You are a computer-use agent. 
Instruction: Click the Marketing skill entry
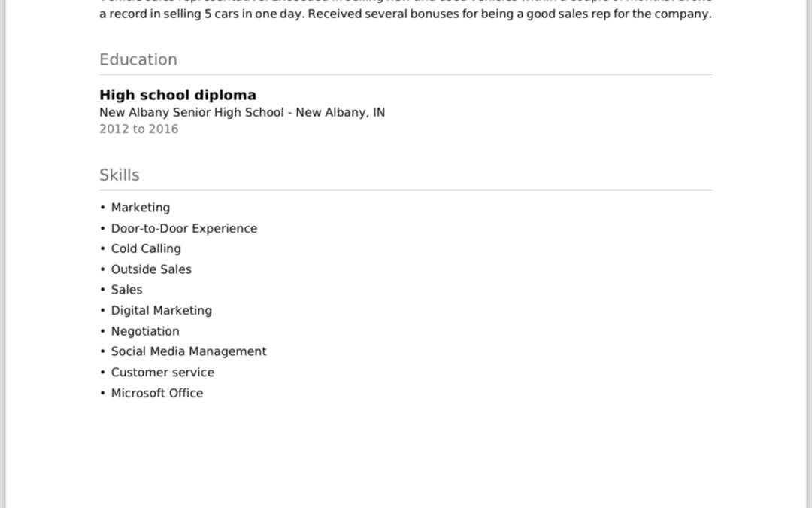click(141, 208)
